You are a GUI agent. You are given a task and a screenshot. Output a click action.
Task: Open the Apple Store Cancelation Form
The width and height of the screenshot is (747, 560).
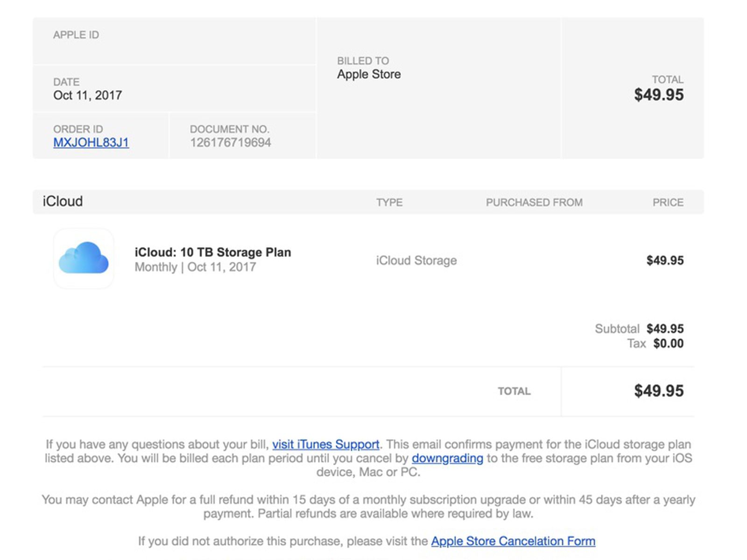tap(514, 541)
